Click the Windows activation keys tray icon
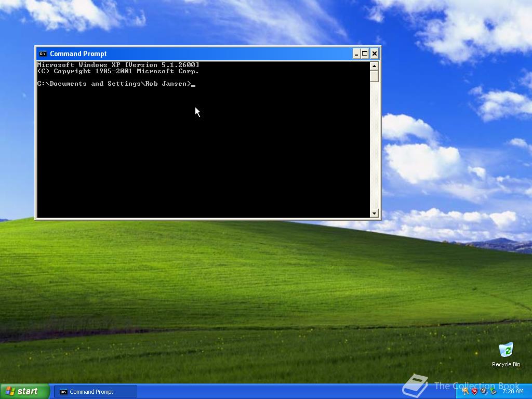 pyautogui.click(x=465, y=391)
